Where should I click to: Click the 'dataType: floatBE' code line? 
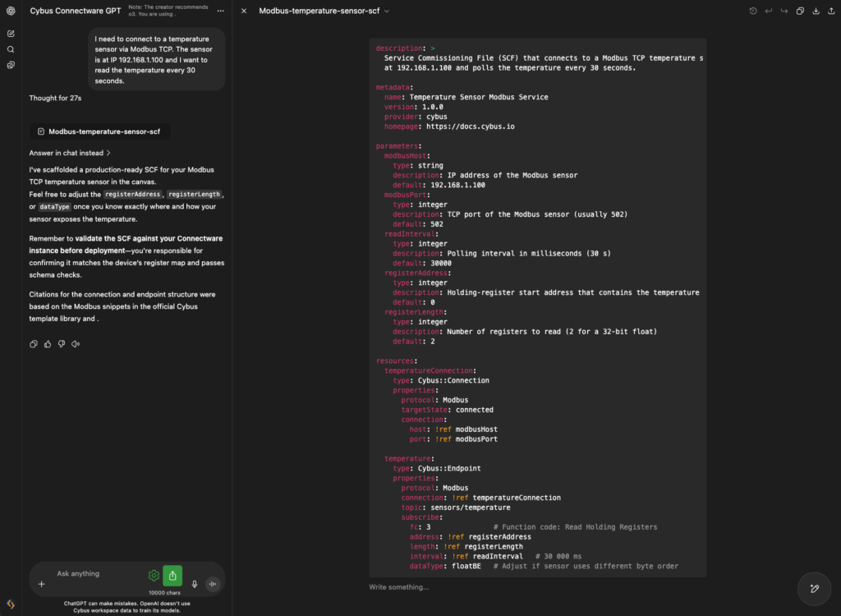point(445,566)
